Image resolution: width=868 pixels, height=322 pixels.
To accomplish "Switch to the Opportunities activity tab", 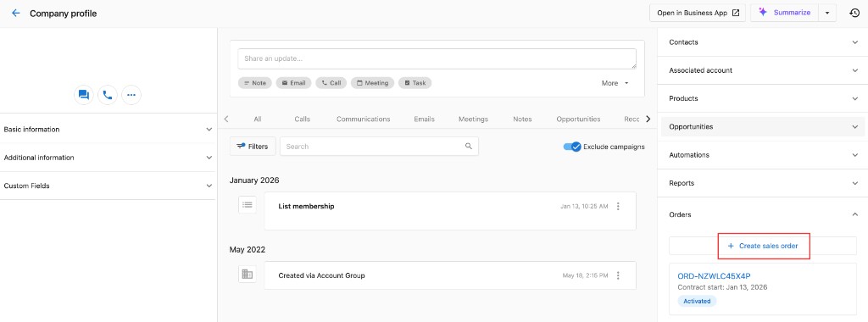I will pyautogui.click(x=578, y=119).
